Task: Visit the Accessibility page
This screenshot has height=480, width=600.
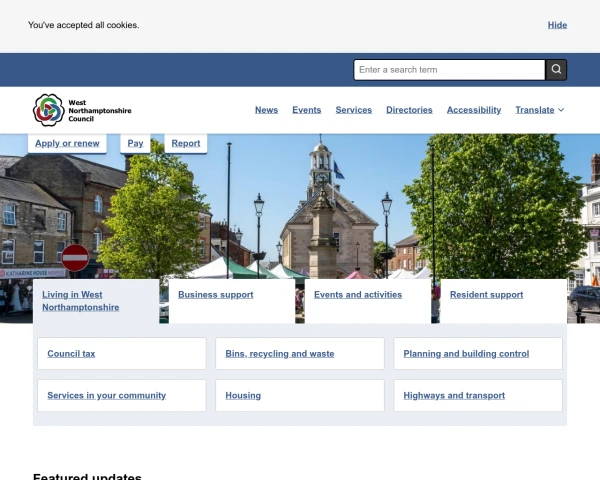Action: click(474, 110)
